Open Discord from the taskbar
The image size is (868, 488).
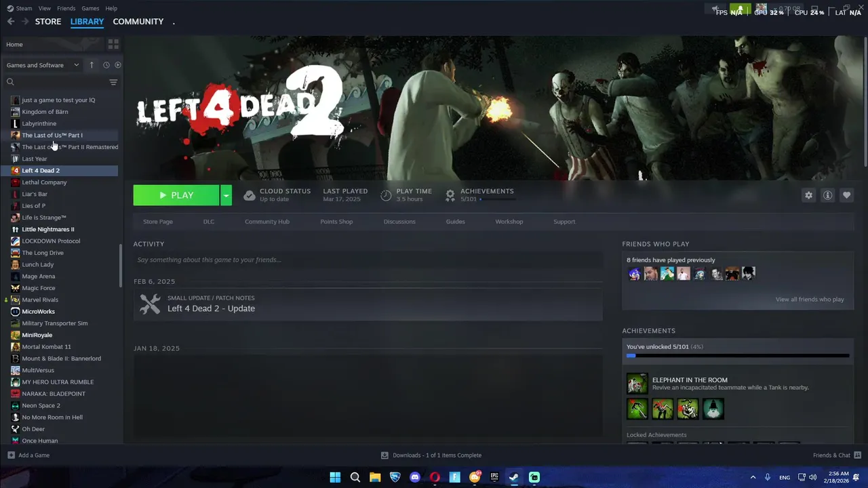click(x=415, y=477)
